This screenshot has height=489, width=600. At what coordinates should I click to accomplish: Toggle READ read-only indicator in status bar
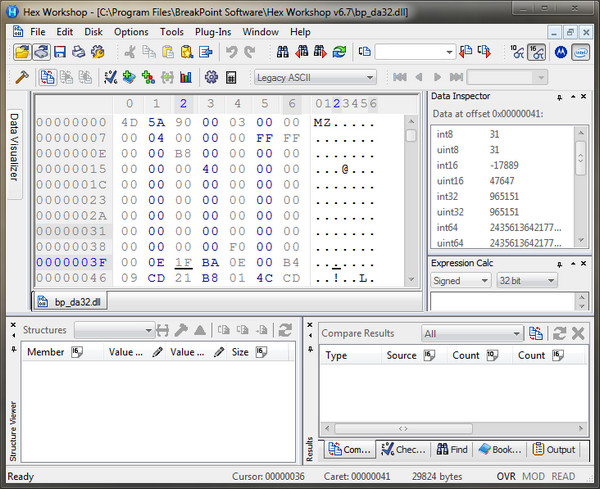click(564, 477)
